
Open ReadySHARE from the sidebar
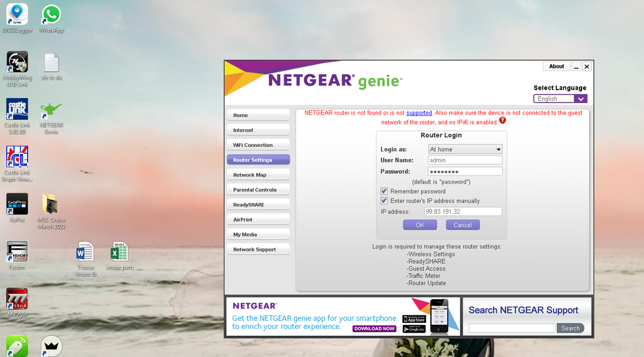(x=259, y=205)
